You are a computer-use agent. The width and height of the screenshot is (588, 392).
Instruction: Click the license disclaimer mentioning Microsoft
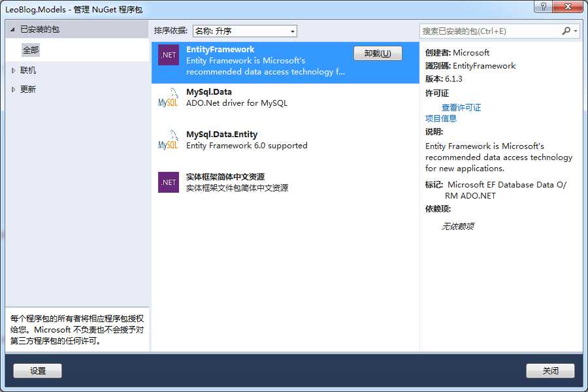pos(77,330)
